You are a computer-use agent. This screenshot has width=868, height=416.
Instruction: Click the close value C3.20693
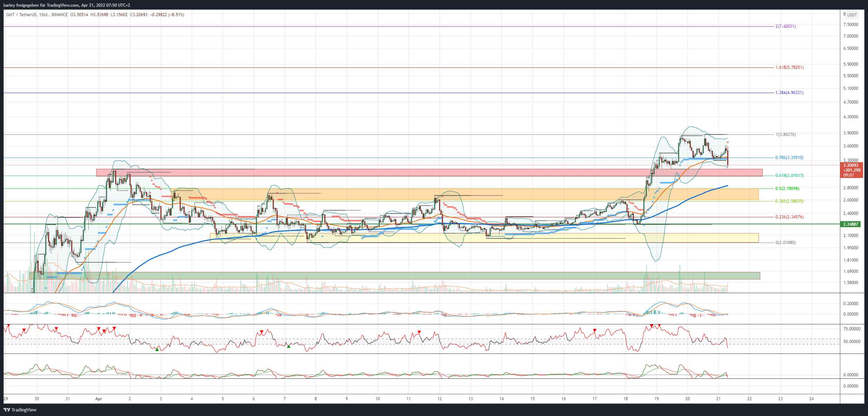(x=139, y=15)
